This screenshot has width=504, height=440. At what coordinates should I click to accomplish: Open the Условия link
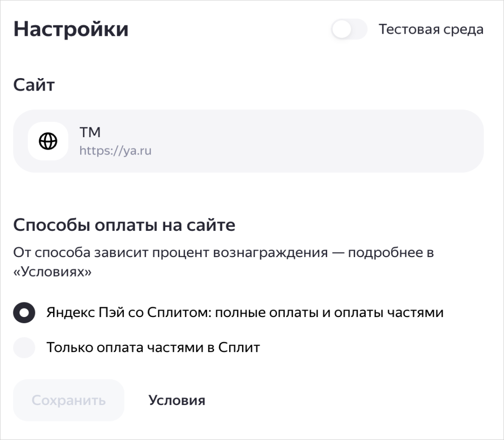pyautogui.click(x=177, y=400)
